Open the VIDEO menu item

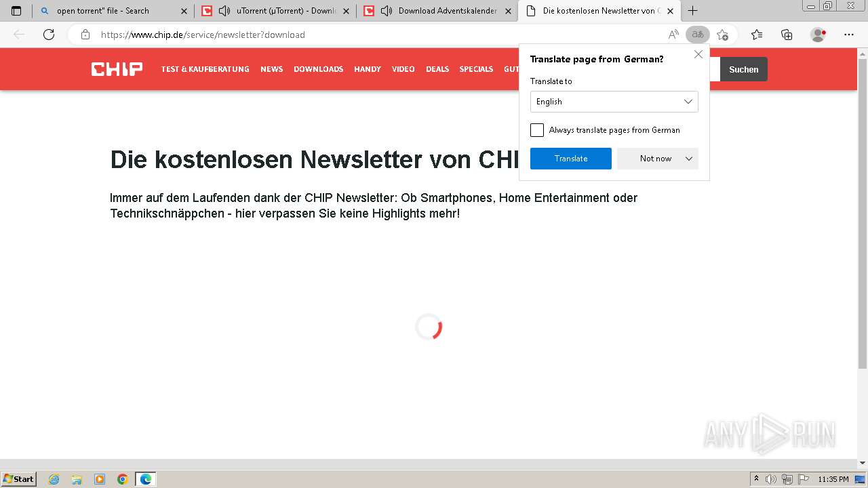[403, 69]
